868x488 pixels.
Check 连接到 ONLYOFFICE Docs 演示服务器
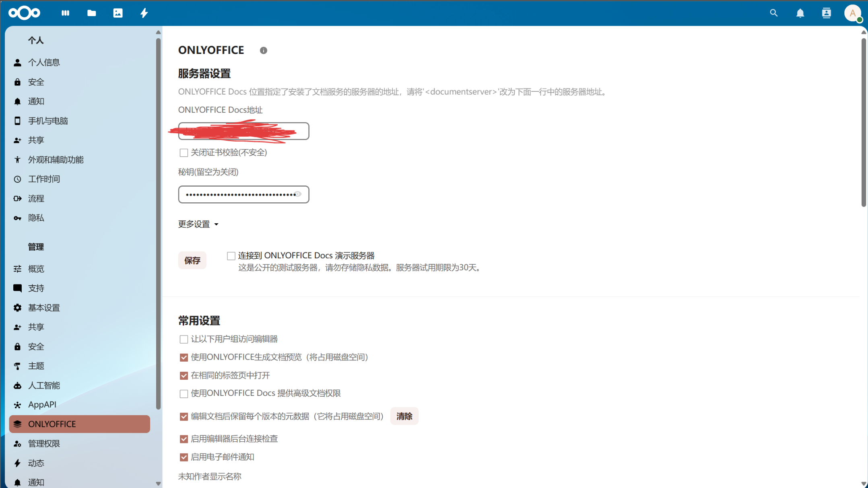(231, 255)
